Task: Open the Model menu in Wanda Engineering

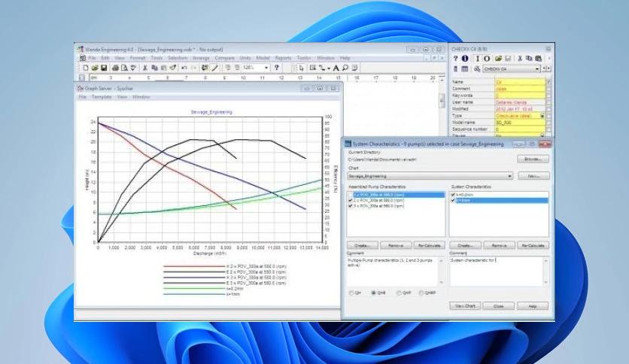Action: pyautogui.click(x=263, y=58)
